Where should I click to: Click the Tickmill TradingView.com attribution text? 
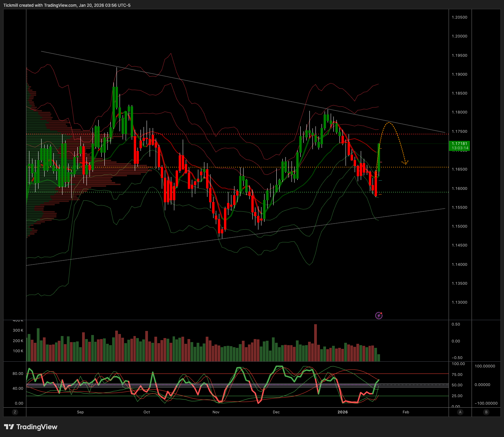point(67,5)
